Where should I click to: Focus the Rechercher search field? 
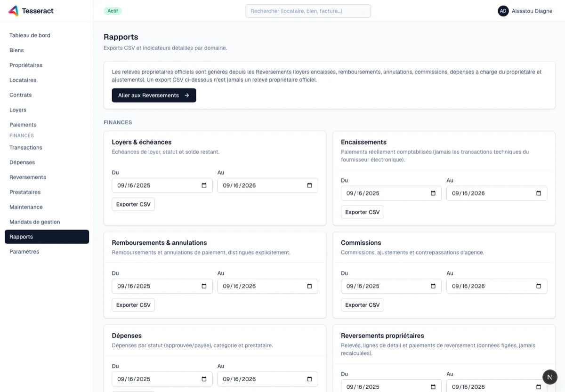point(308,11)
